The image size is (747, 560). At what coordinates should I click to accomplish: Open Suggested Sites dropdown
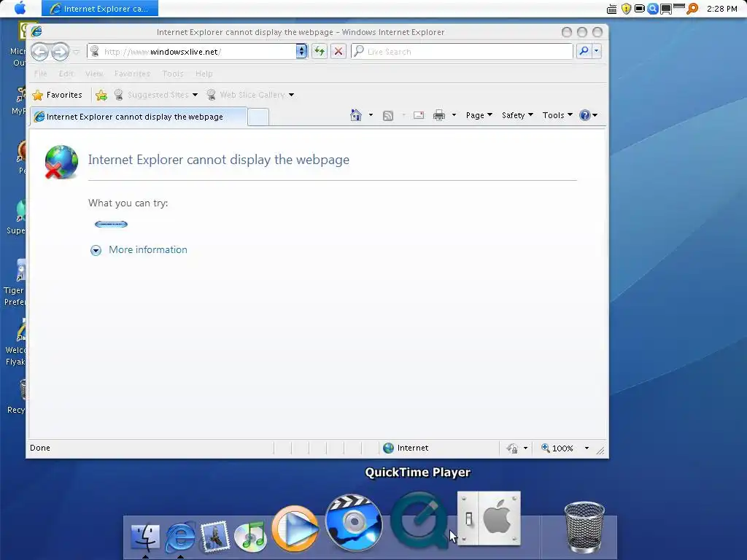pyautogui.click(x=156, y=95)
